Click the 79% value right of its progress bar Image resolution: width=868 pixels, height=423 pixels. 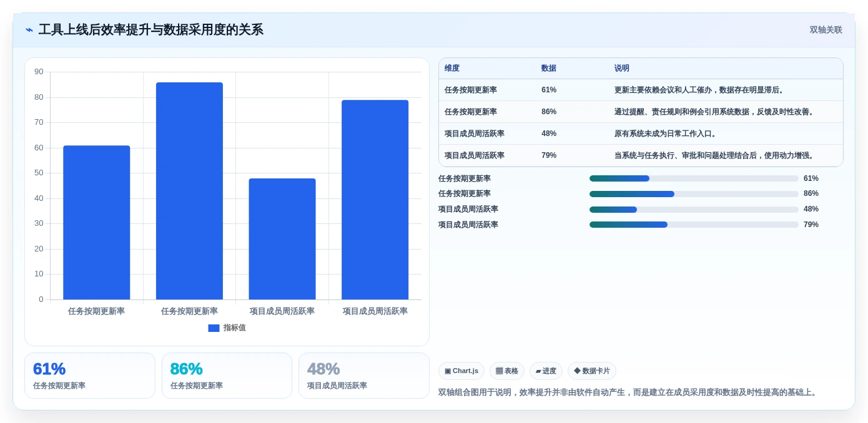coord(811,225)
